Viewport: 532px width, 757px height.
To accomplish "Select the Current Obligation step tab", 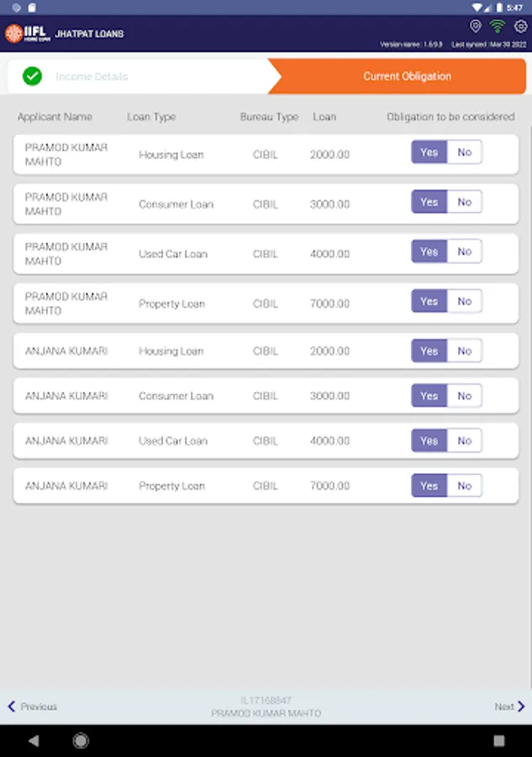I will 407,77.
